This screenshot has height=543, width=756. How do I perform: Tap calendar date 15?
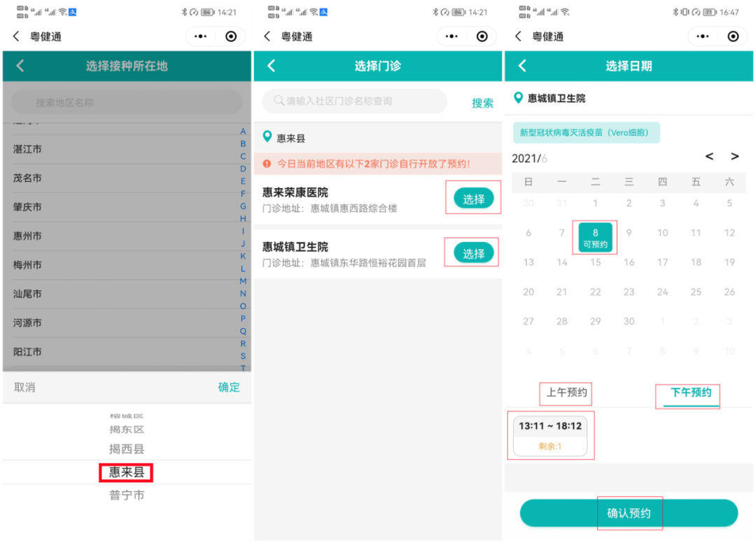[596, 262]
